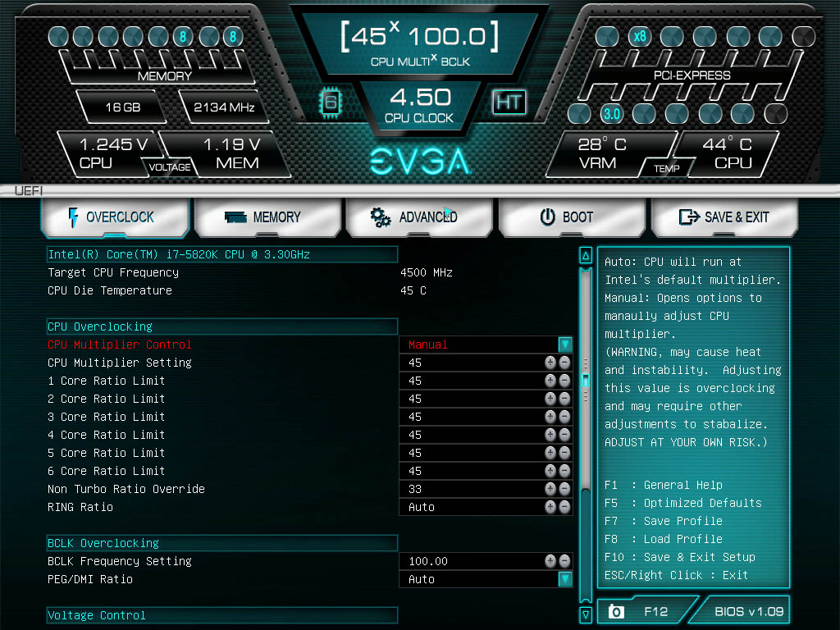840x630 pixels.
Task: Increase 2 Core Ratio Limit plus button
Action: 550,399
